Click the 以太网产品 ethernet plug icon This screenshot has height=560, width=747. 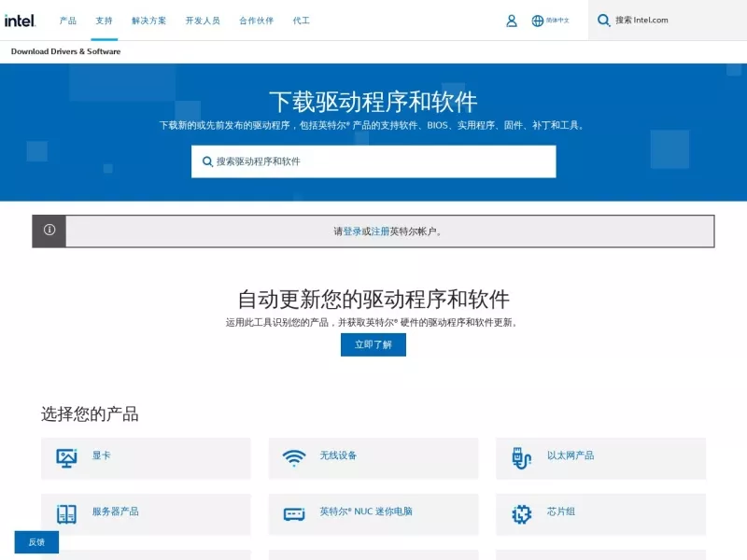[x=521, y=458]
